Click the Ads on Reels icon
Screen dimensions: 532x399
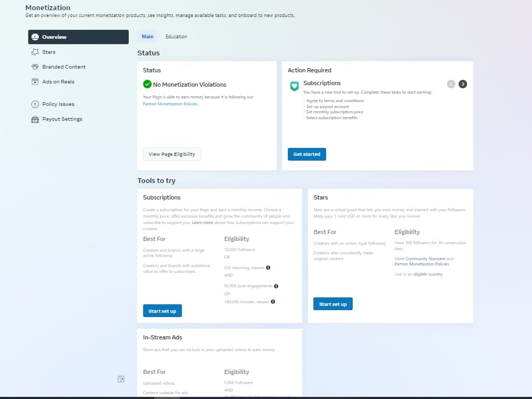coord(35,82)
